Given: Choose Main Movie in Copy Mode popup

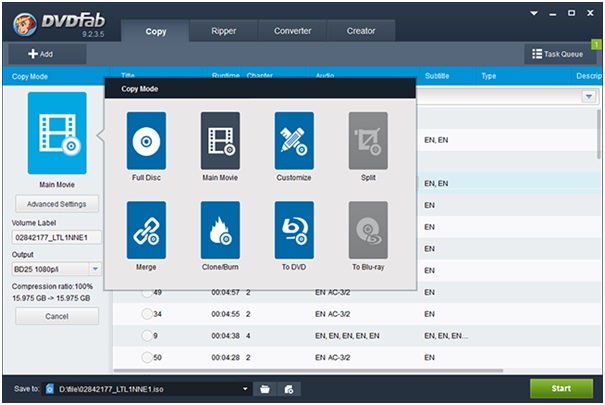Looking at the screenshot, I should tap(220, 141).
